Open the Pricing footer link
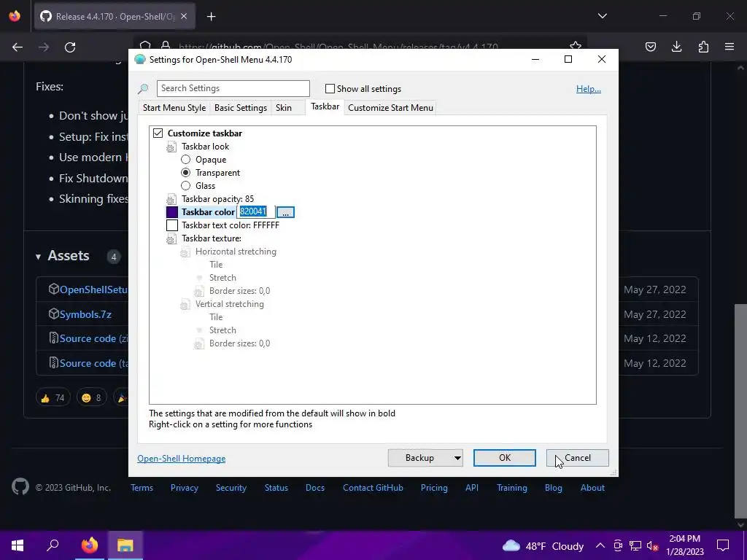 [434, 488]
